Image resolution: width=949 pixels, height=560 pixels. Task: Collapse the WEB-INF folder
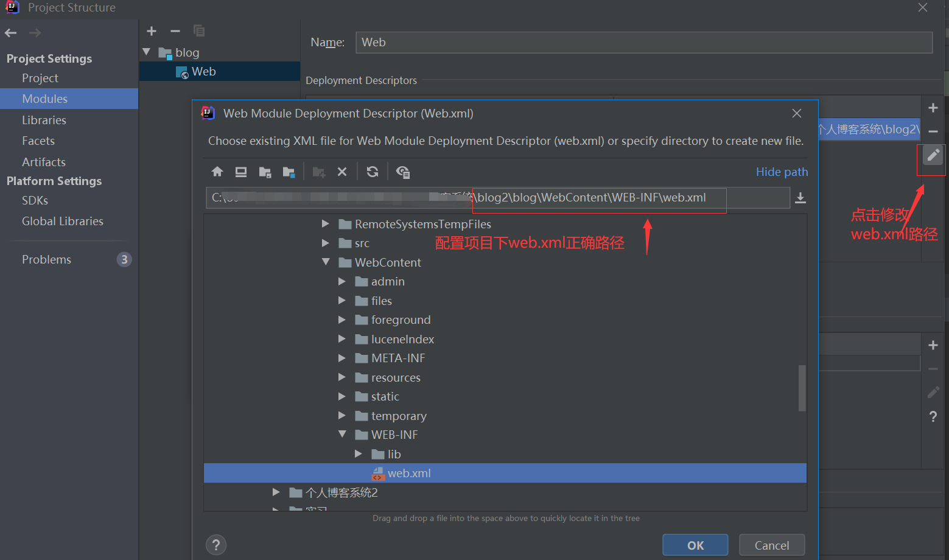(342, 435)
